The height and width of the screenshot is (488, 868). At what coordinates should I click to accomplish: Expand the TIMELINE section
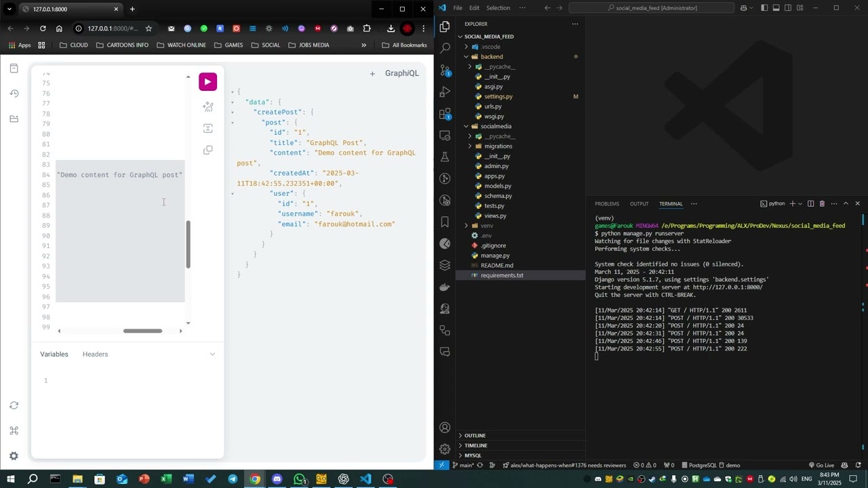[x=520, y=445]
